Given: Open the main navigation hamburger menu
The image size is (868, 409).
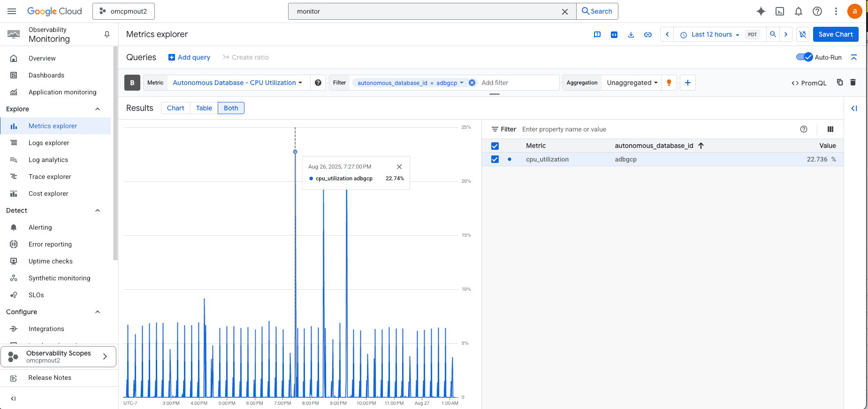Looking at the screenshot, I should [x=12, y=11].
